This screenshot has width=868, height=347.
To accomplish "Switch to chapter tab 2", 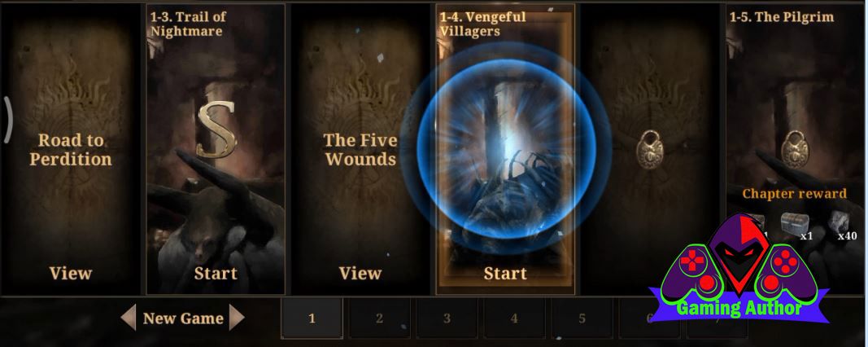I will [379, 318].
